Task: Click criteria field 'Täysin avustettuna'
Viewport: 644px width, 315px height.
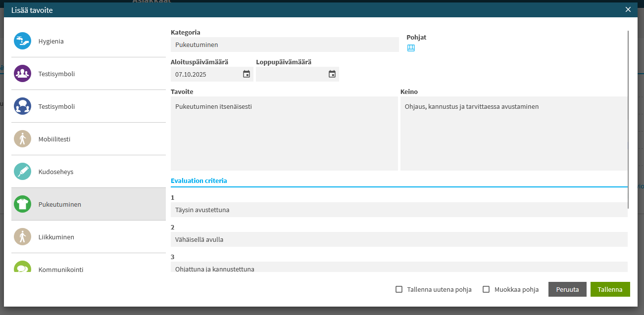Action: 399,210
